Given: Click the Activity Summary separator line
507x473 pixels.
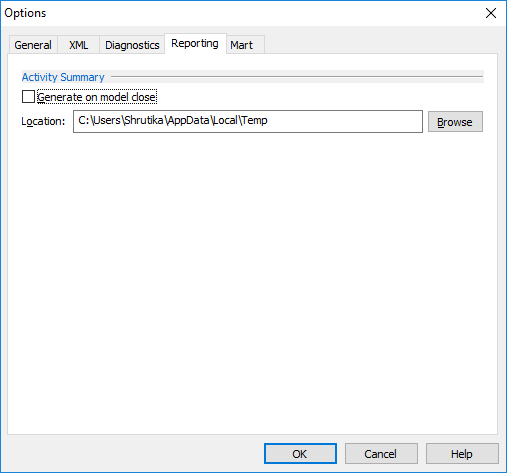Looking at the screenshot, I should [297, 77].
